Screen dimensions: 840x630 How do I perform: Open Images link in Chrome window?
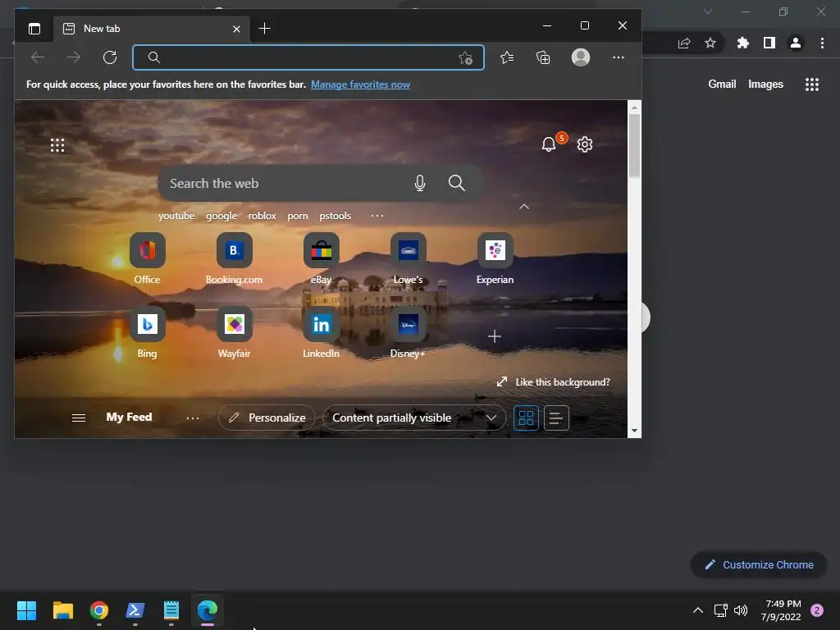click(765, 84)
